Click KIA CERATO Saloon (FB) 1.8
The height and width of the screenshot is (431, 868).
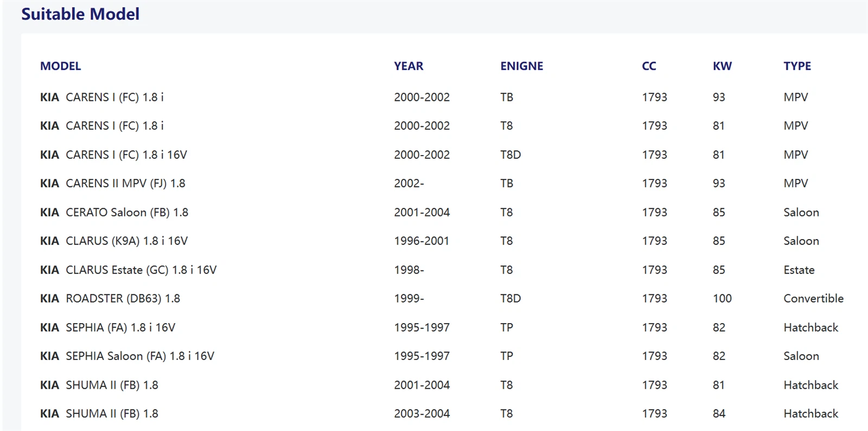(x=114, y=213)
